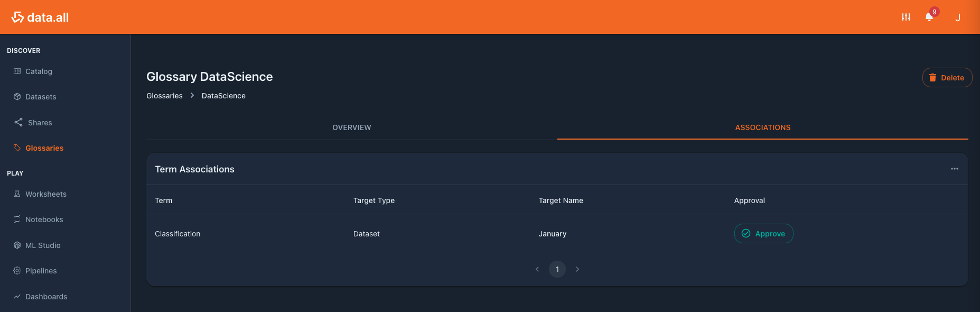This screenshot has width=980, height=312.
Task: Open Worksheets in the sidebar
Action: coord(46,194)
